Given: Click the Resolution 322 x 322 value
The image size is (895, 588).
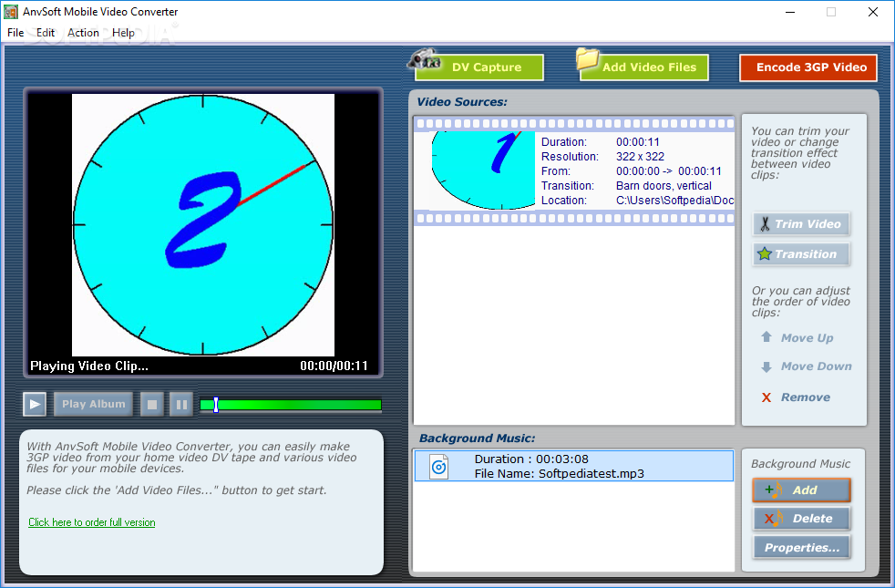Looking at the screenshot, I should [640, 157].
